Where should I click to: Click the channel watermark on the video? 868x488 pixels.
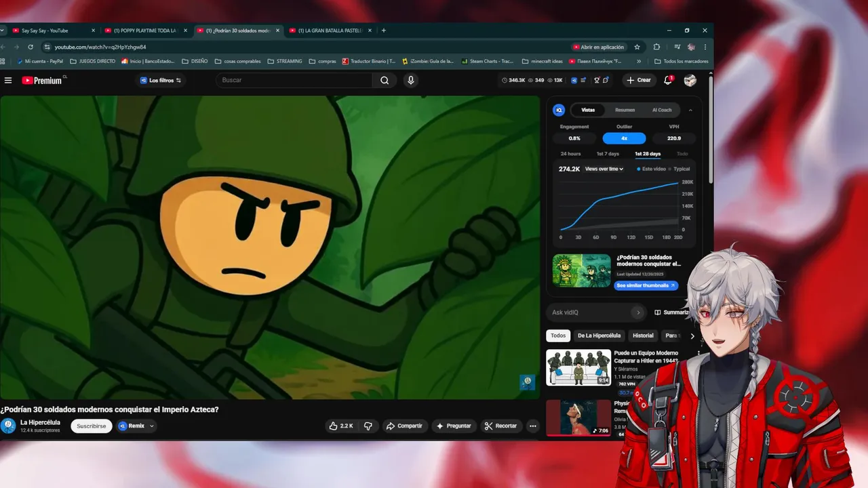point(528,382)
